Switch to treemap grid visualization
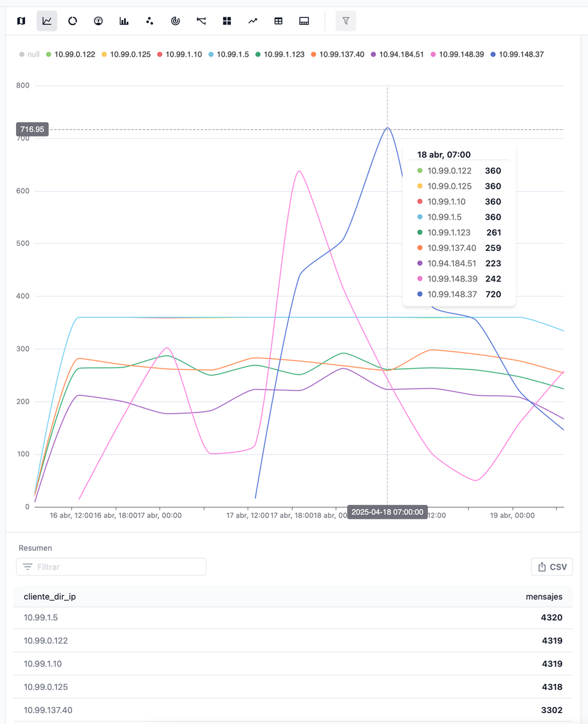The height and width of the screenshot is (724, 588). click(227, 21)
